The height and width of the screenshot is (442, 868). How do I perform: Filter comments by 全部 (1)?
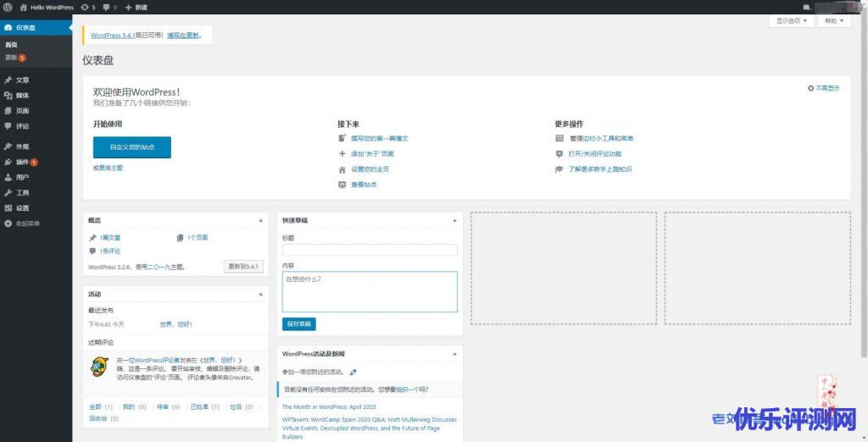click(x=101, y=406)
